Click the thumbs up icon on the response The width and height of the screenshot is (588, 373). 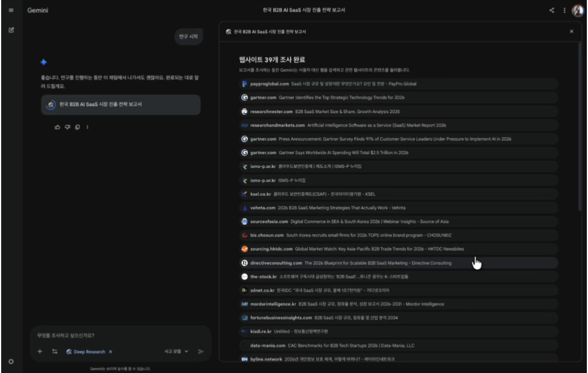tap(58, 127)
